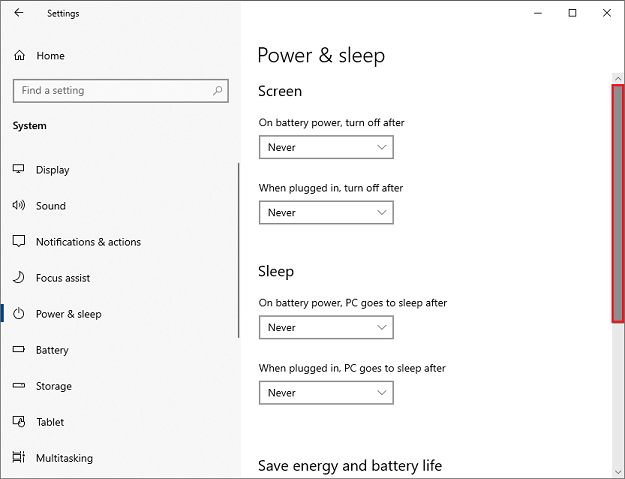
Task: Click the Tablet icon in sidebar
Action: (x=19, y=422)
